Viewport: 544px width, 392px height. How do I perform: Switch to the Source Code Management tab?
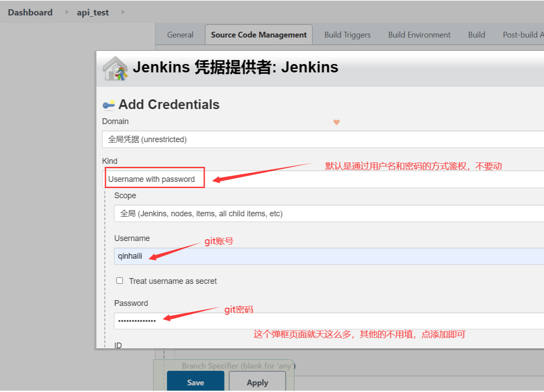coord(259,35)
